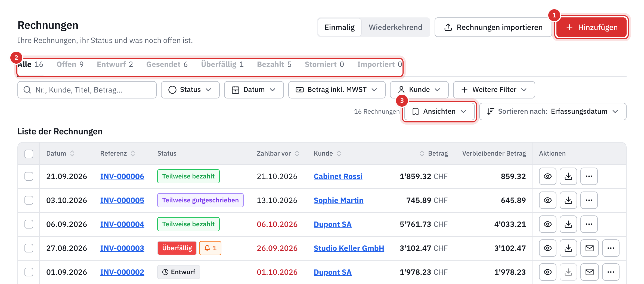644x284 pixels.
Task: Switch to the Bezahlt tab
Action: click(x=274, y=64)
